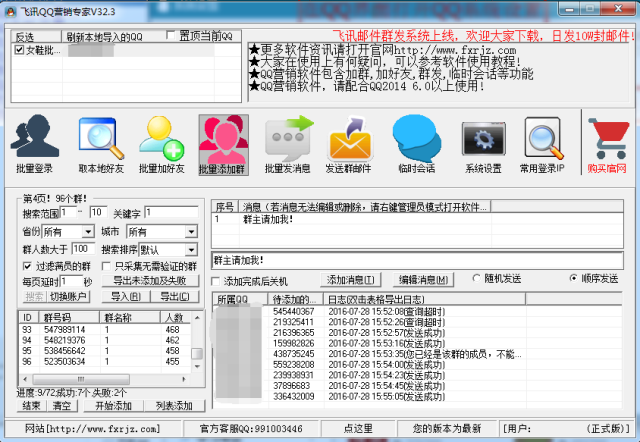Open the 临时会话 chat bubble tool
This screenshot has width=640, height=442.
(x=416, y=145)
